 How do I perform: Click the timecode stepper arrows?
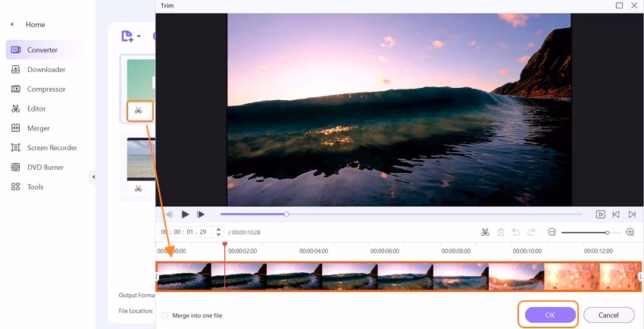click(x=218, y=232)
